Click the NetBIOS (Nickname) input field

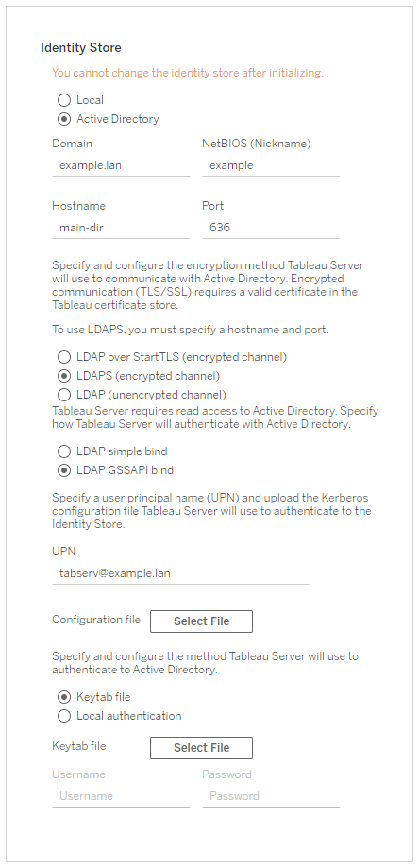click(x=271, y=165)
